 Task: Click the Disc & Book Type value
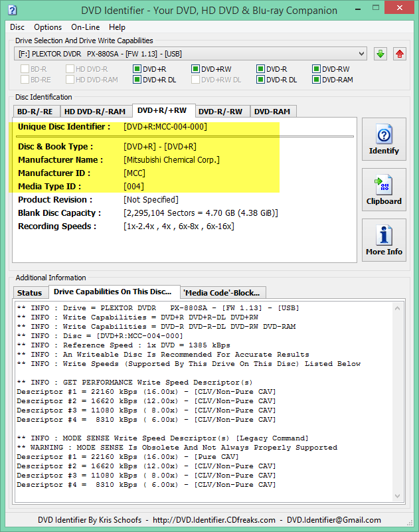(x=160, y=147)
